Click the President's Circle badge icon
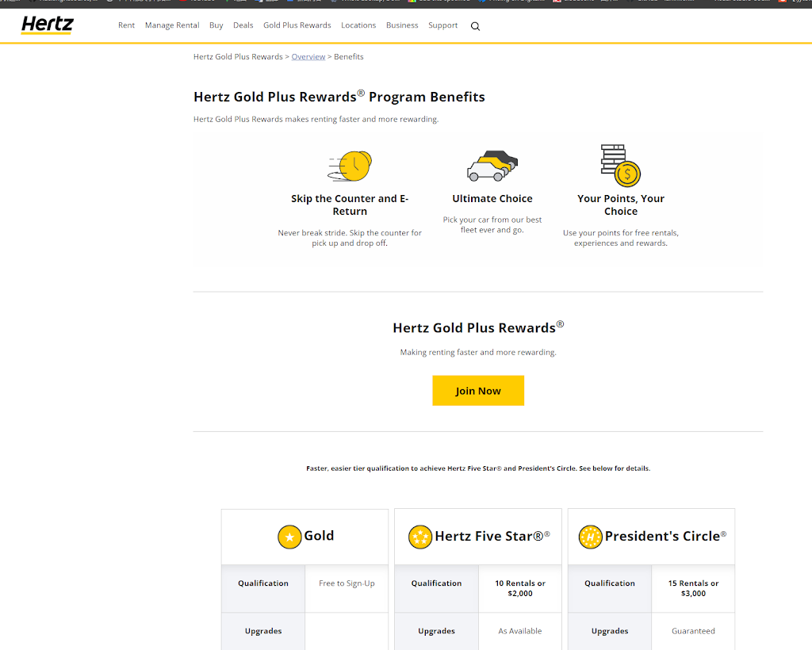The image size is (812, 650). 590,537
